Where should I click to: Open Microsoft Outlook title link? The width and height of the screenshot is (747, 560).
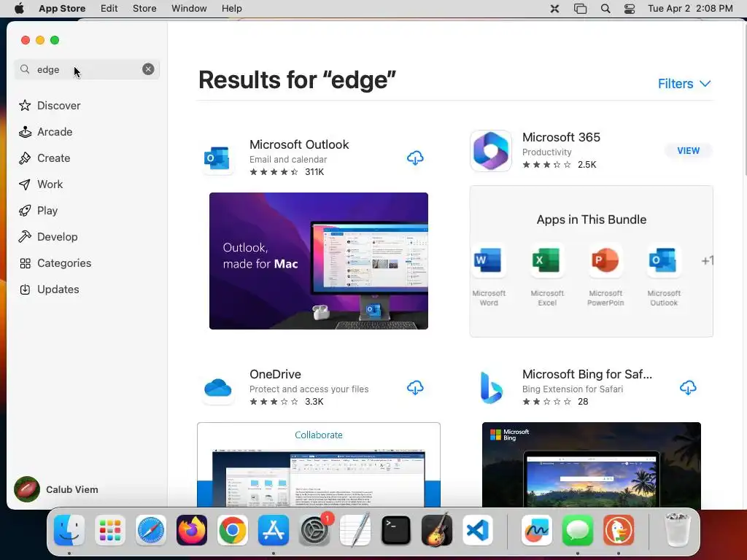[x=299, y=144]
